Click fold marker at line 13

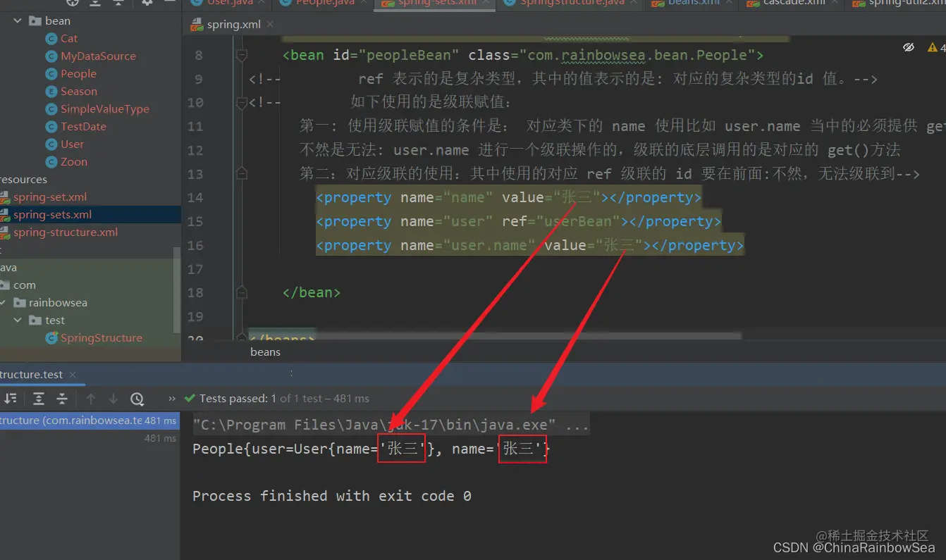pyautogui.click(x=242, y=174)
